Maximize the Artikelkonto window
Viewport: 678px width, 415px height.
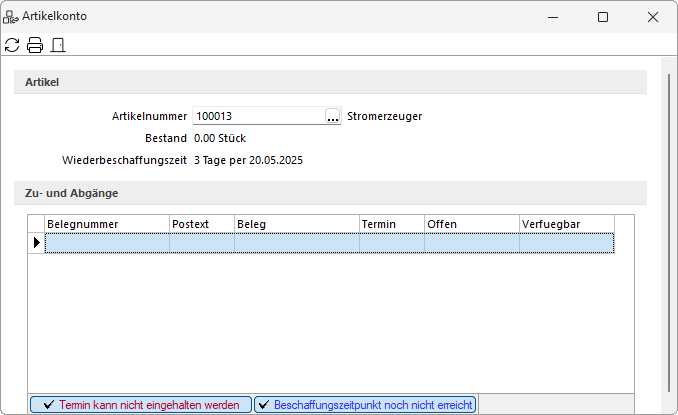(603, 17)
